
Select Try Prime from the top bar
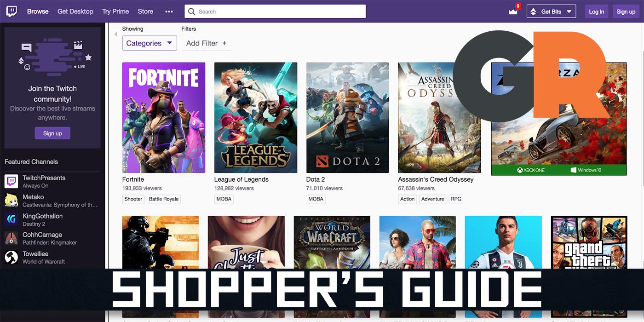(x=115, y=11)
